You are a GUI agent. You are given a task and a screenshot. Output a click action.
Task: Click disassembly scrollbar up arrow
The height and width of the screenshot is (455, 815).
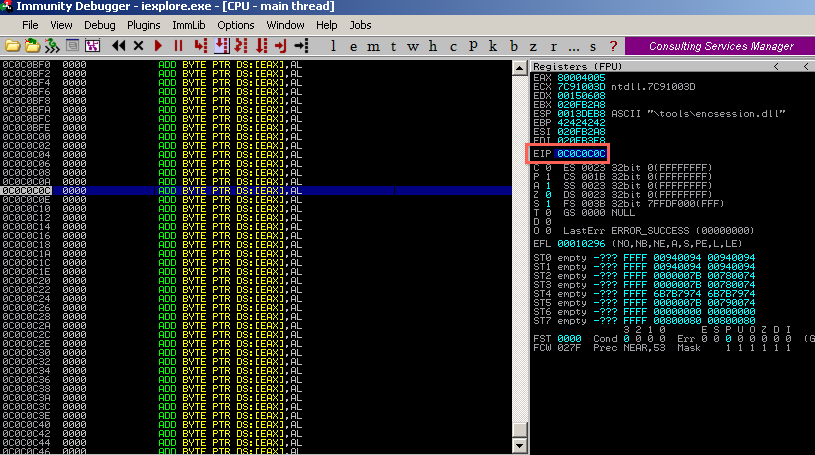[x=520, y=68]
